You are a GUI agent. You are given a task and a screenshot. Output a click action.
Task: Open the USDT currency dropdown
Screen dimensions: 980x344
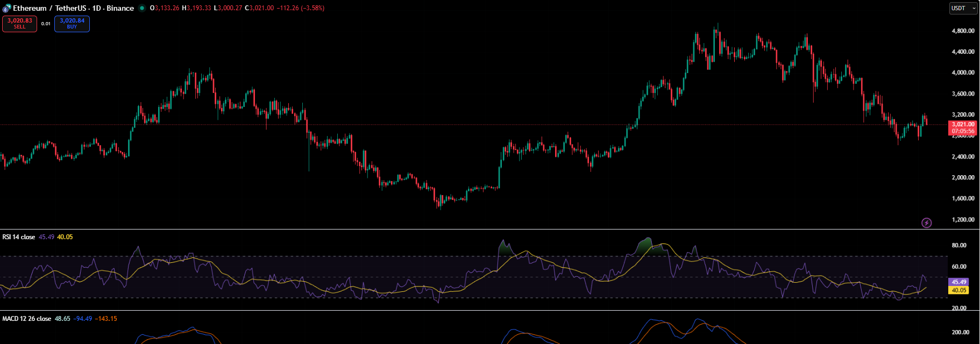point(963,8)
